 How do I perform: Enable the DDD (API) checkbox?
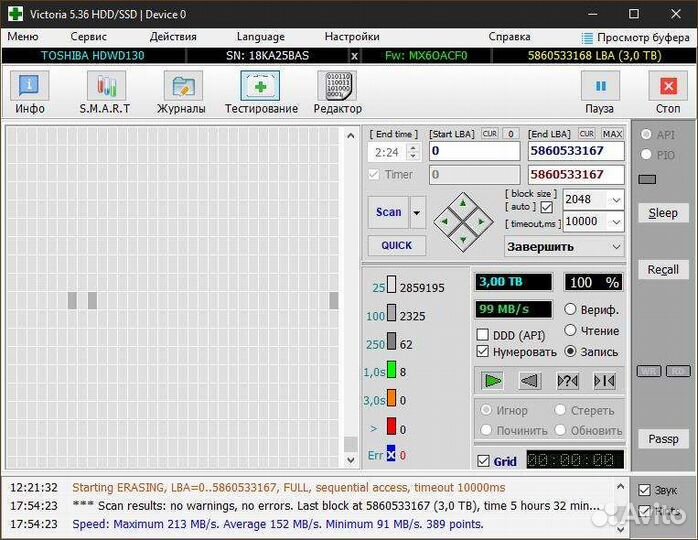(x=483, y=335)
